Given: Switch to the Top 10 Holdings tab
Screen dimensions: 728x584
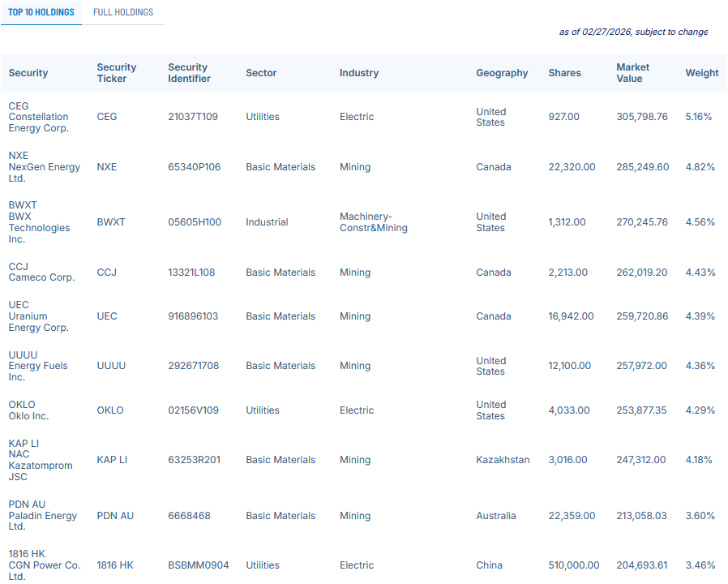Looking at the screenshot, I should (41, 12).
